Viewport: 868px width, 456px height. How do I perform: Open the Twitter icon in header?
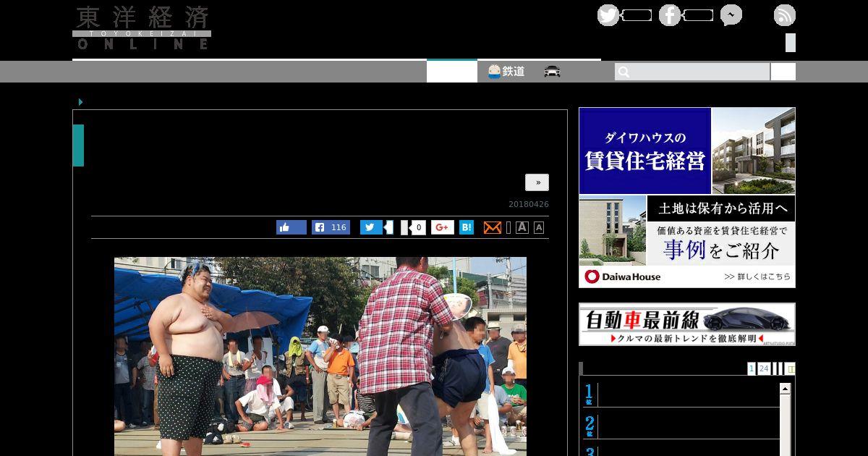[608, 15]
